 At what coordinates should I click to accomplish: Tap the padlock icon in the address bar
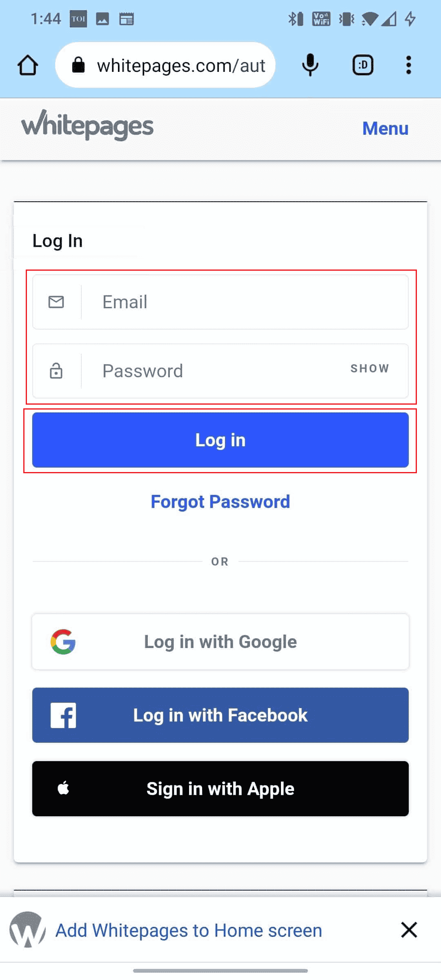79,65
